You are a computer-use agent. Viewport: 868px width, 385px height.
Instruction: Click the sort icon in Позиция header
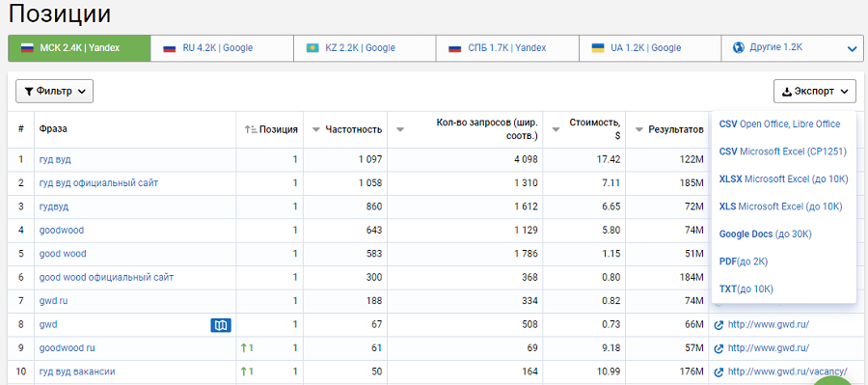[250, 129]
